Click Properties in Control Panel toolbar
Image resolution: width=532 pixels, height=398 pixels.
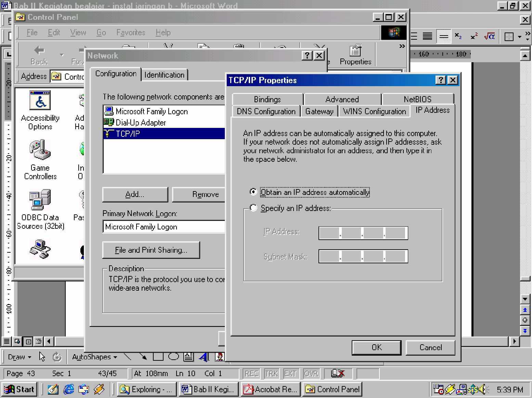(355, 55)
